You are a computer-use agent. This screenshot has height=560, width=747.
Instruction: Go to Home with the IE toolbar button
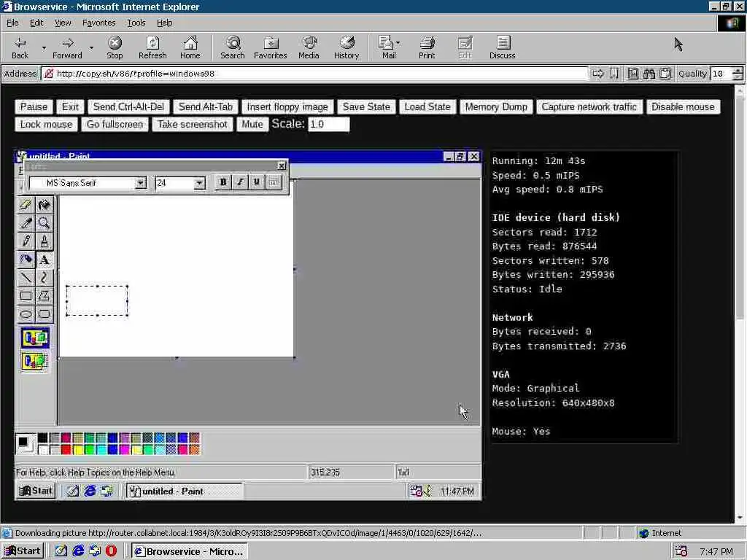[190, 47]
